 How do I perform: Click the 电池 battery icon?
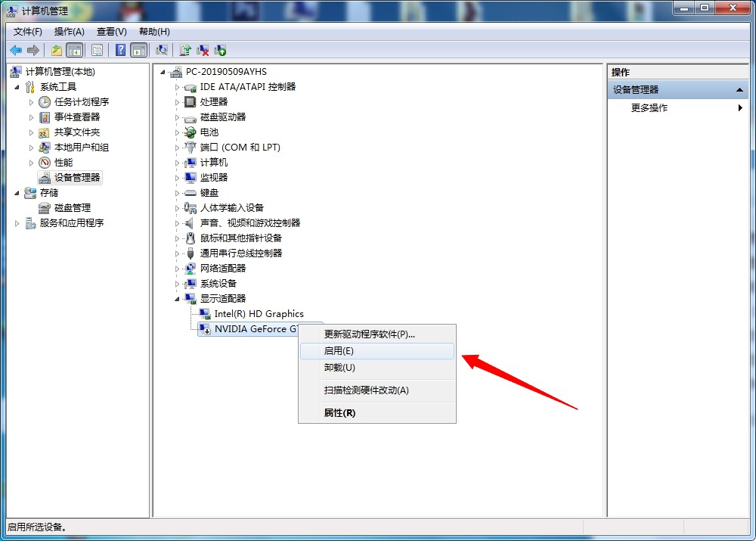coord(191,132)
